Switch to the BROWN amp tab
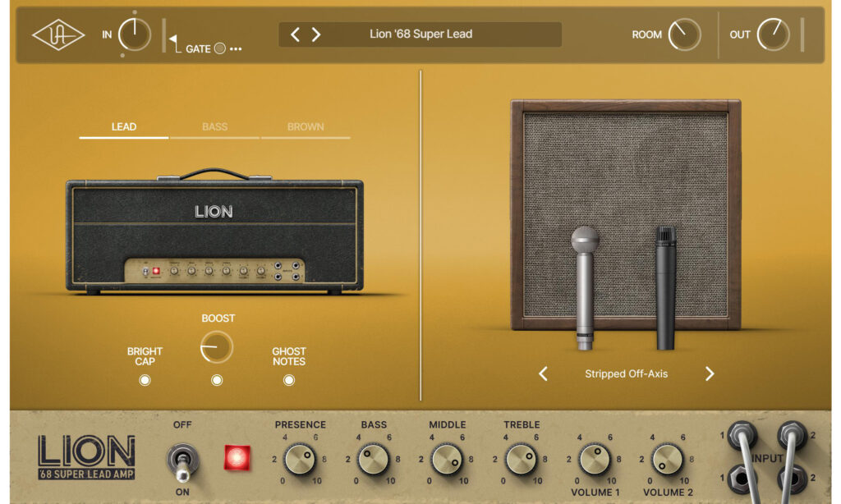Image resolution: width=841 pixels, height=504 pixels. 306,127
